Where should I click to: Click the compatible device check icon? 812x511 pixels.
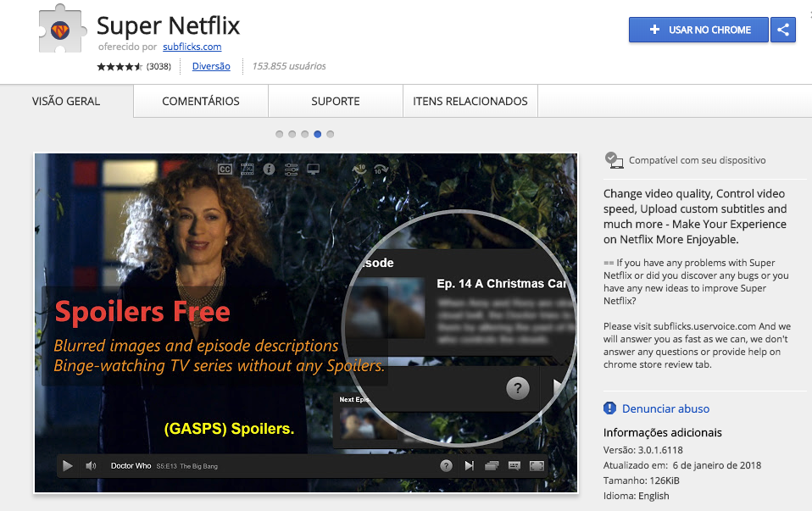tap(615, 160)
